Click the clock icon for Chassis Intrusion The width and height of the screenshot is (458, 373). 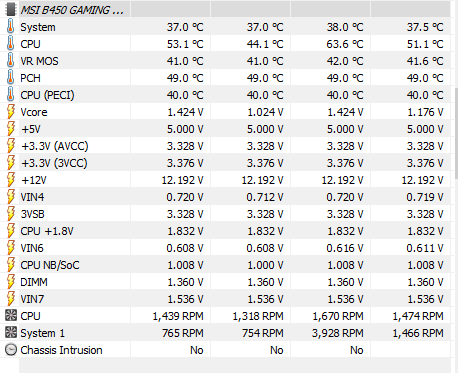[x=11, y=350]
